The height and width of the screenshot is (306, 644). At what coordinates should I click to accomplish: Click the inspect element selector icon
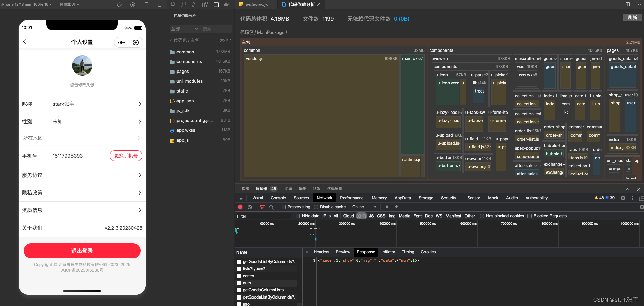pos(241,198)
